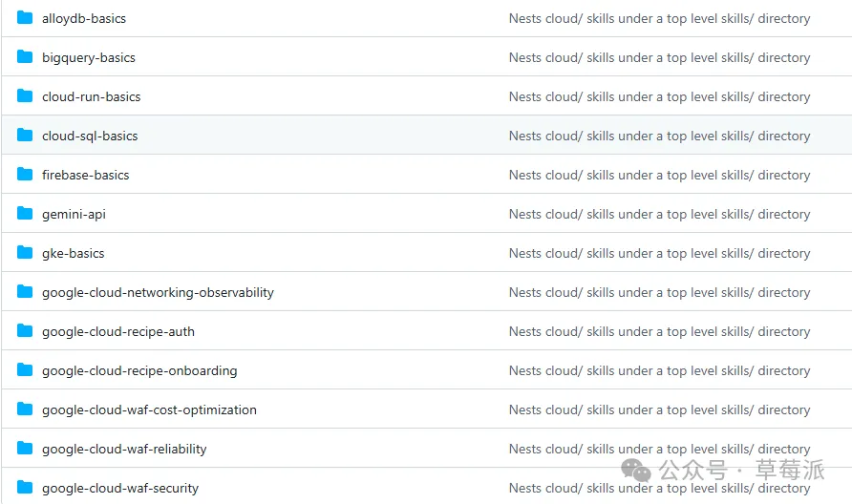Open the bigquery-basics directory

click(89, 57)
